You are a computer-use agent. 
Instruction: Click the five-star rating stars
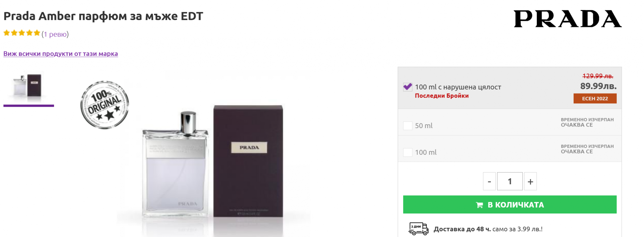22,33
